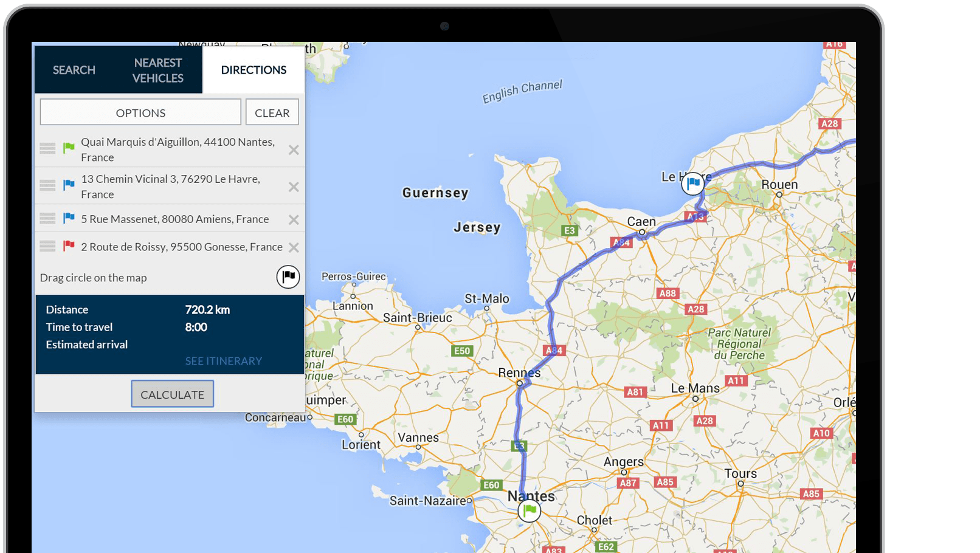Screen dimensions: 980x553
Task: Click the blue flag beside Le Havre address
Action: coord(69,184)
